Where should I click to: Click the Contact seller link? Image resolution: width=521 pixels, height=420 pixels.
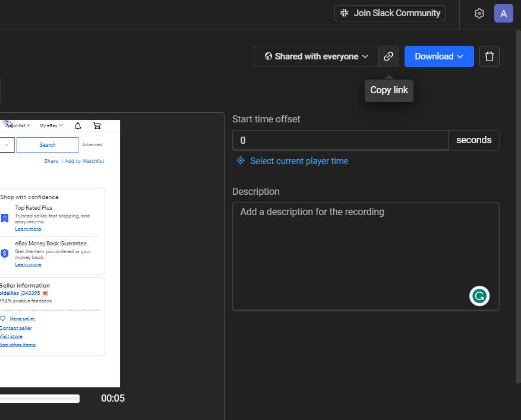pos(16,328)
